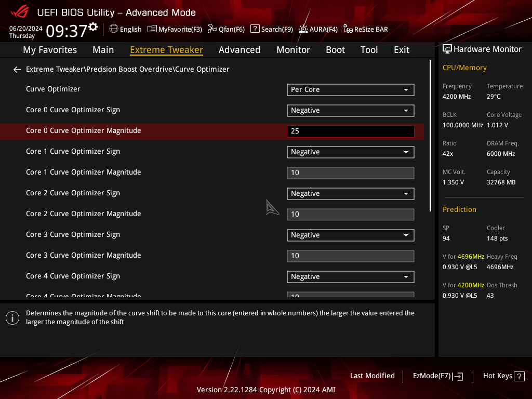
Task: Edit Core 1 Curve Optimizer Magnitude field
Action: pos(351,172)
